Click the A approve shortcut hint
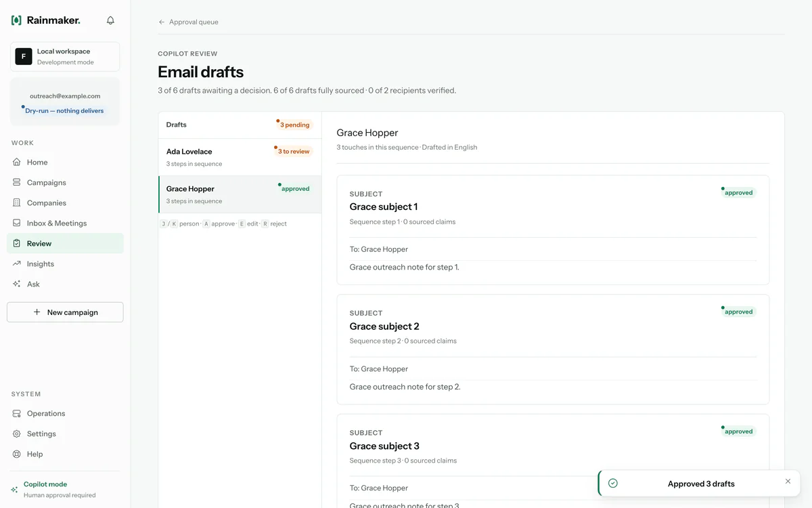812x508 pixels. coord(219,224)
